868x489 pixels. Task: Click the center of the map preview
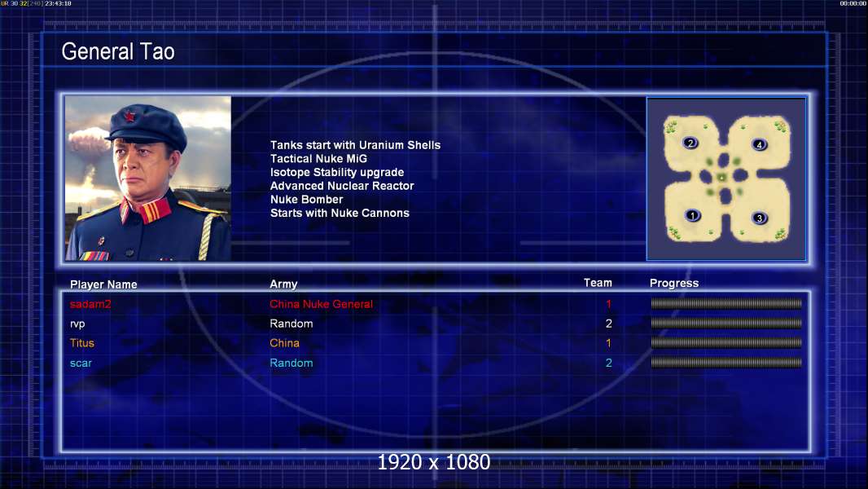click(726, 178)
